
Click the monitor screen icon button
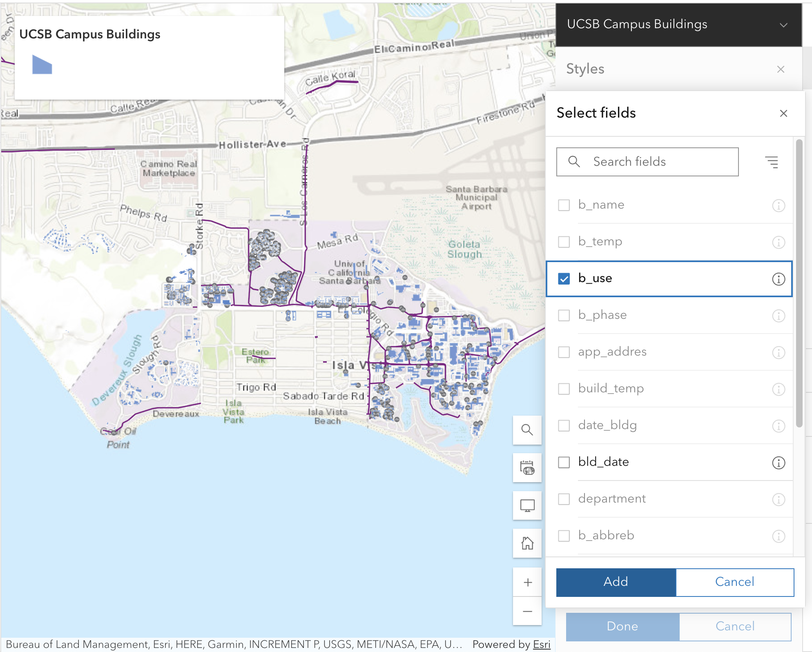(527, 505)
